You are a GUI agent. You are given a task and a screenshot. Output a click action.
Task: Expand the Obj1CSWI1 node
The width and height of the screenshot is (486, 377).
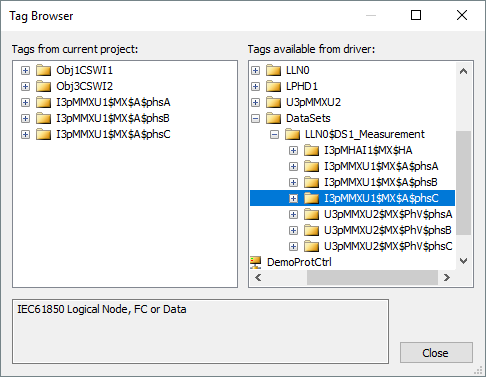tap(25, 71)
